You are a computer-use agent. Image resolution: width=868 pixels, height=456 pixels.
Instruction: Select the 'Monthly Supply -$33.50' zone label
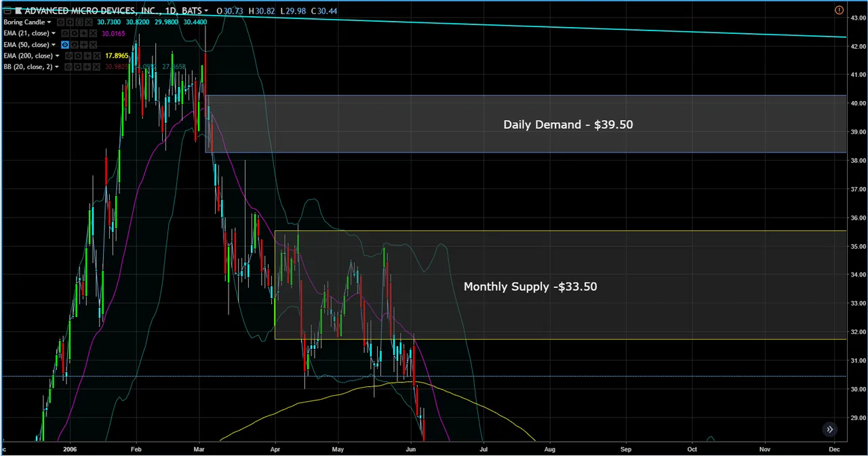pos(530,287)
